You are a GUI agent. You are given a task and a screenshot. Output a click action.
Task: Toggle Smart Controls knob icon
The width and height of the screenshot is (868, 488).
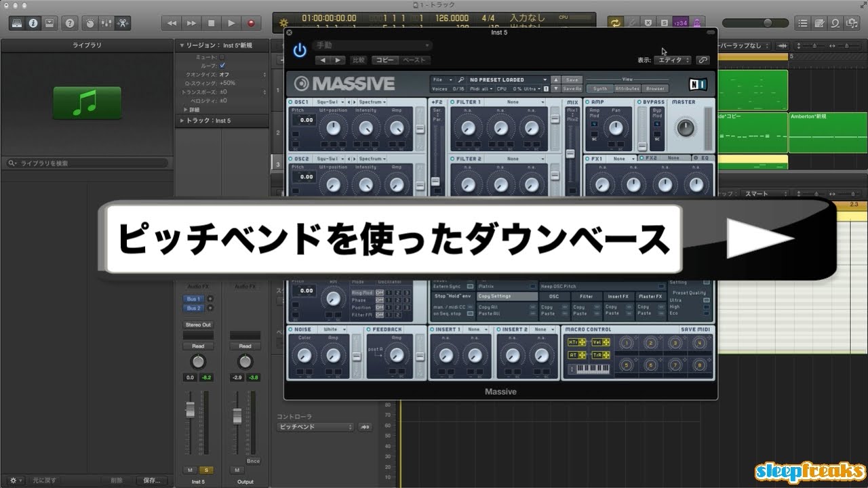(90, 22)
